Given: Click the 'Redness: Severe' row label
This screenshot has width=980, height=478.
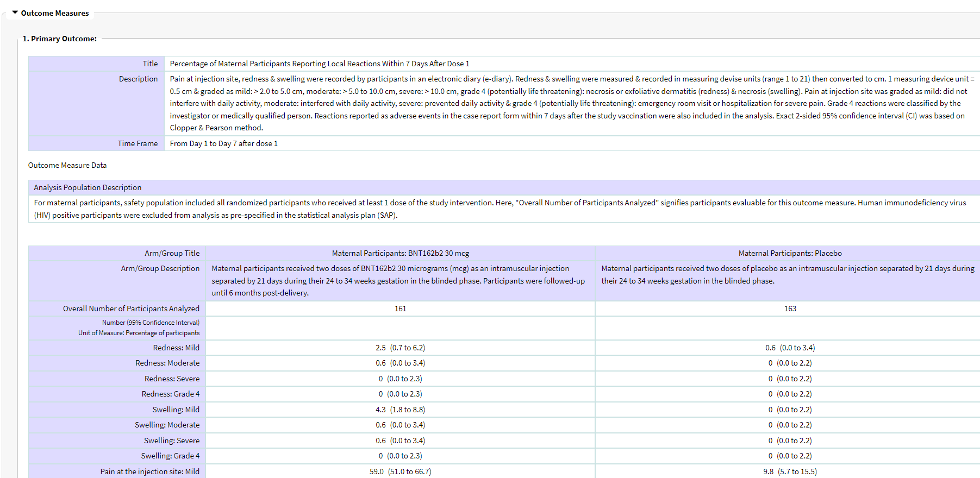Looking at the screenshot, I should coord(172,379).
